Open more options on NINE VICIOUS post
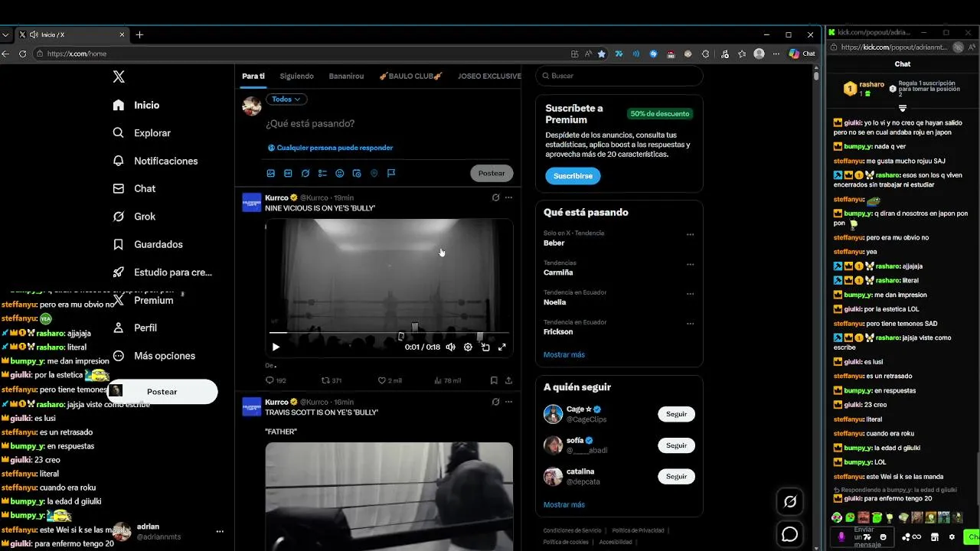This screenshot has height=551, width=980. click(508, 197)
